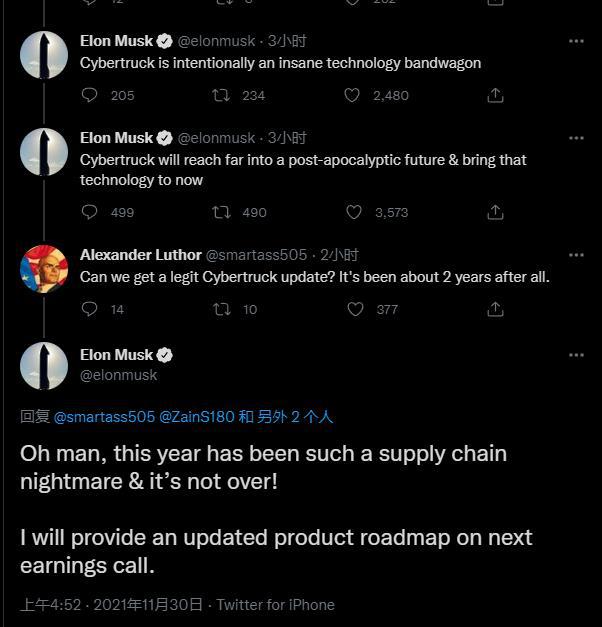
Task: Share Alexander Luthor's tweet
Action: click(x=495, y=309)
